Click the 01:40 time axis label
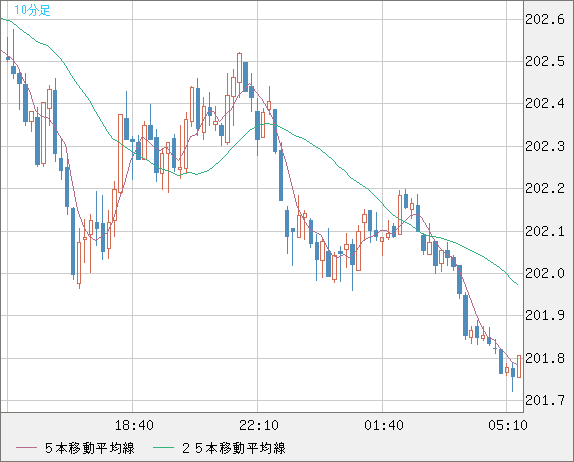The image size is (574, 462). pyautogui.click(x=383, y=425)
